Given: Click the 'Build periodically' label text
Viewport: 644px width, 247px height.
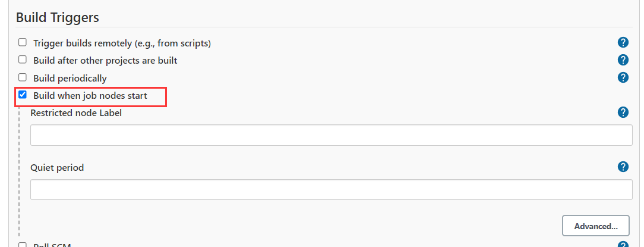Looking at the screenshot, I should (70, 78).
